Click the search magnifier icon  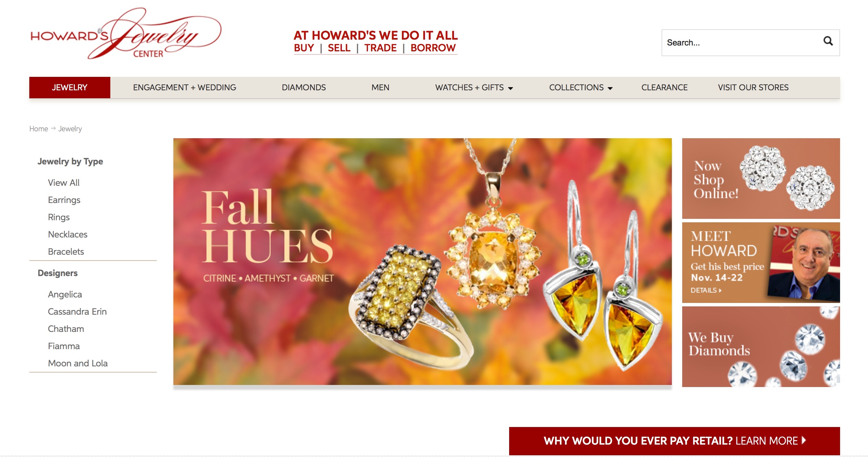(x=828, y=41)
